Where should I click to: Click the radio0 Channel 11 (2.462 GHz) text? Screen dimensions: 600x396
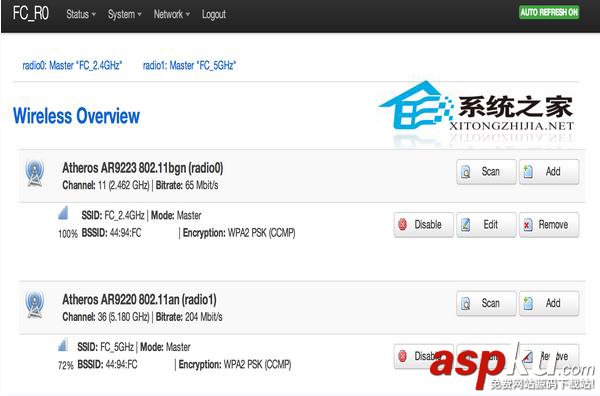coord(106,186)
